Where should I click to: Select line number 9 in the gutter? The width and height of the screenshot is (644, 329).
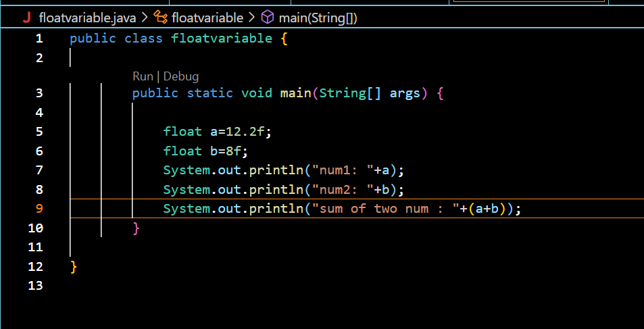[39, 208]
